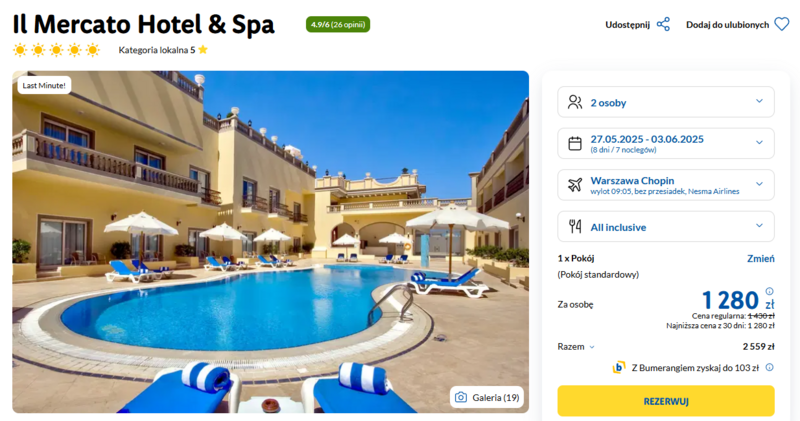The width and height of the screenshot is (800, 421).
Task: Click the camera icon in Galeria button
Action: pos(461,397)
